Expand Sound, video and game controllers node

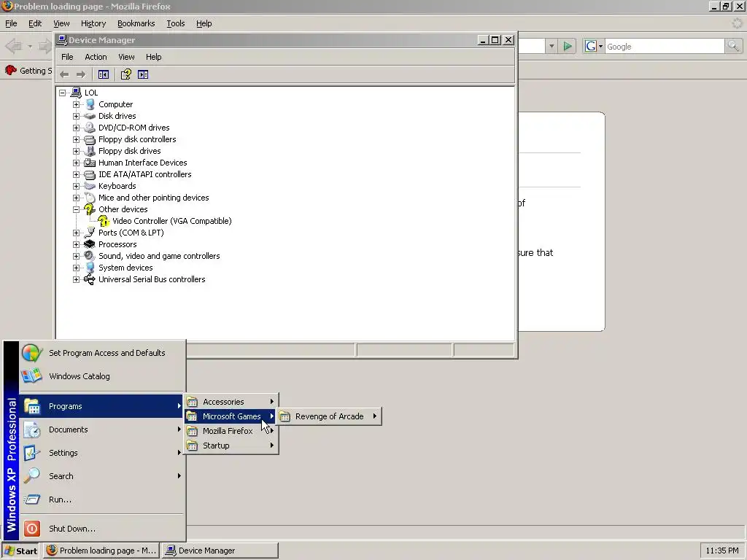[x=76, y=256]
